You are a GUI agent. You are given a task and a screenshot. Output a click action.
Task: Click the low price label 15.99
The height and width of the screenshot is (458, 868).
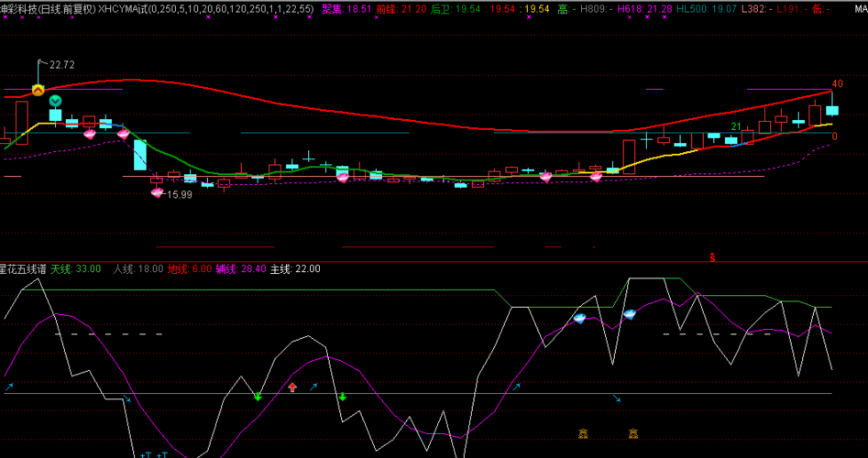(179, 195)
